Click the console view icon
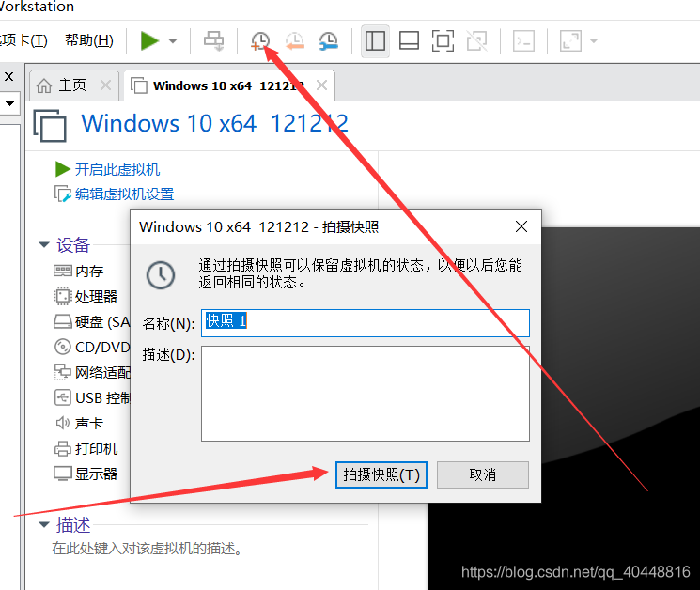This screenshot has width=700, height=590. pyautogui.click(x=523, y=41)
